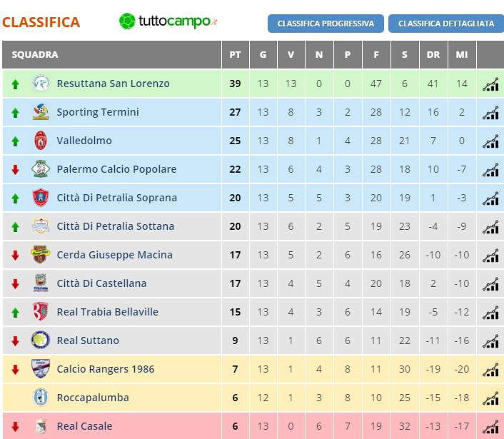The image size is (504, 439).
Task: Click the Real Trabia Bellaville crest
Action: pyautogui.click(x=41, y=312)
